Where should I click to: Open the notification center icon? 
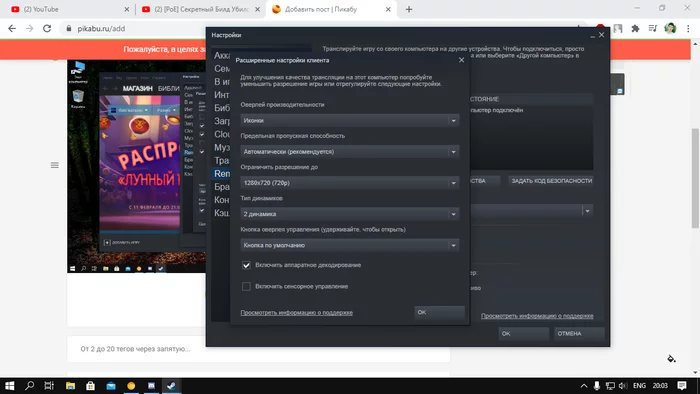point(682,386)
